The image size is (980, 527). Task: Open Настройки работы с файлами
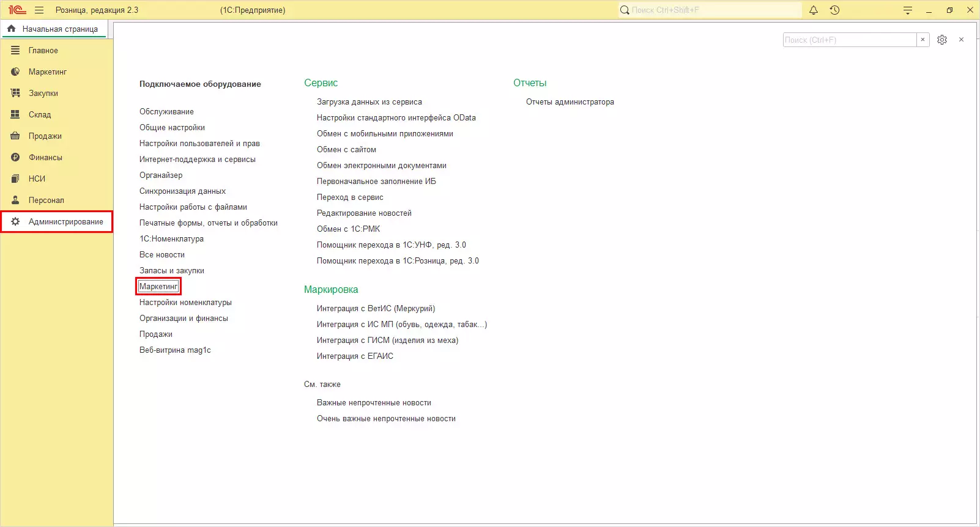pos(193,207)
